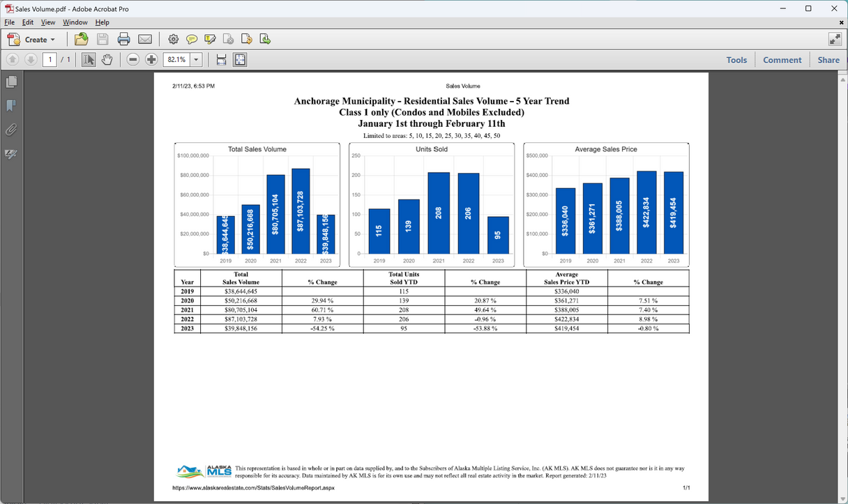This screenshot has height=504, width=848.
Task: Open the Signatures panel
Action: 11,154
